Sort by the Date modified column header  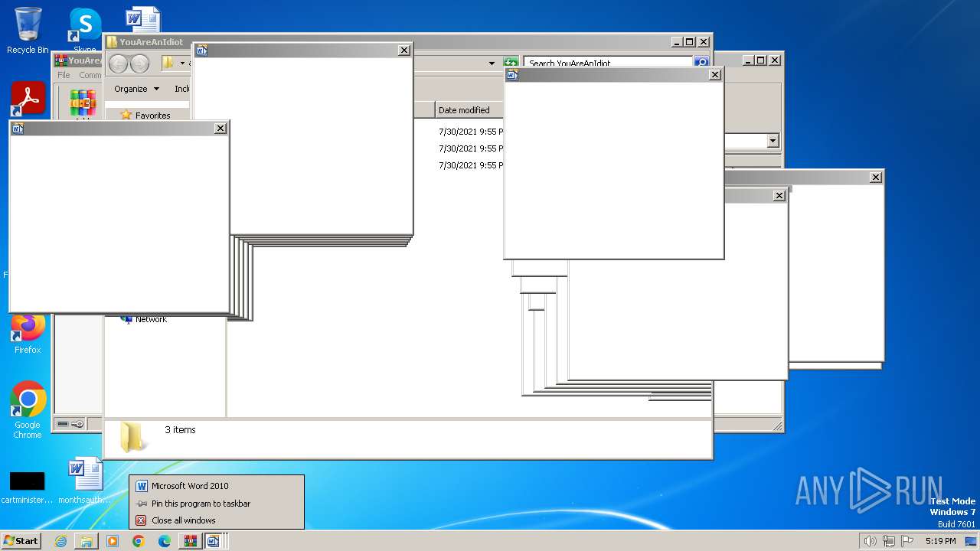coord(469,110)
